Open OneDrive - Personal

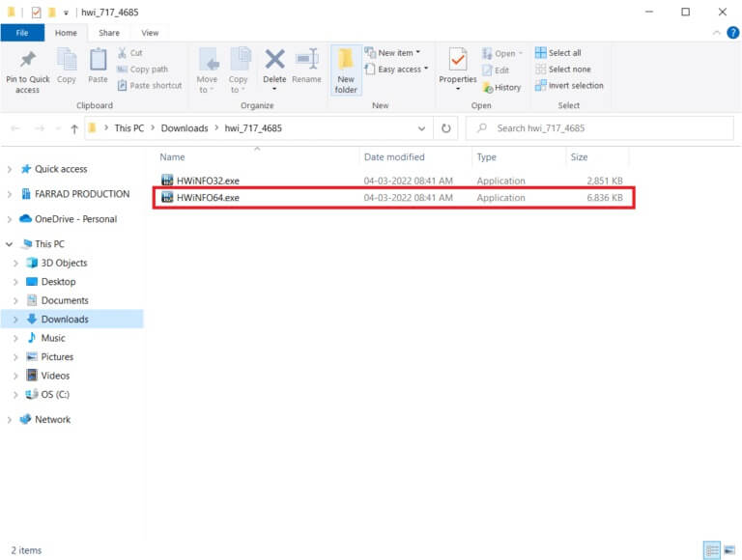[75, 219]
